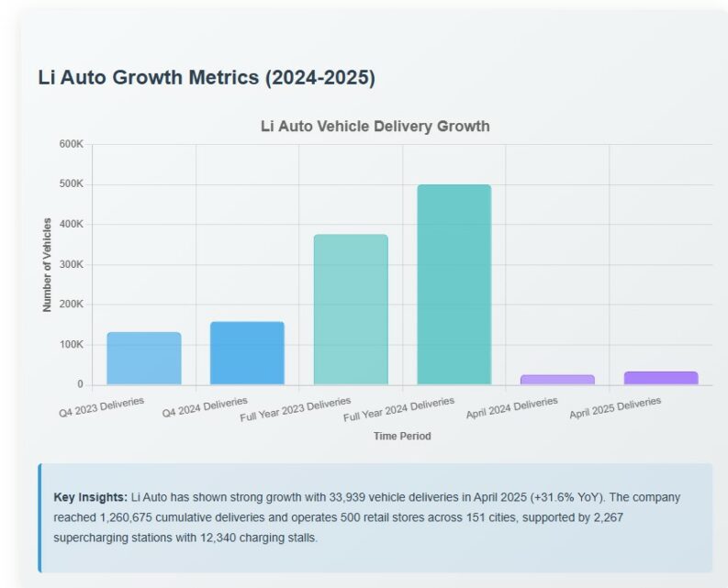The height and width of the screenshot is (588, 728).
Task: Click the 'Number of Vehicles' y-axis title
Action: (47, 264)
